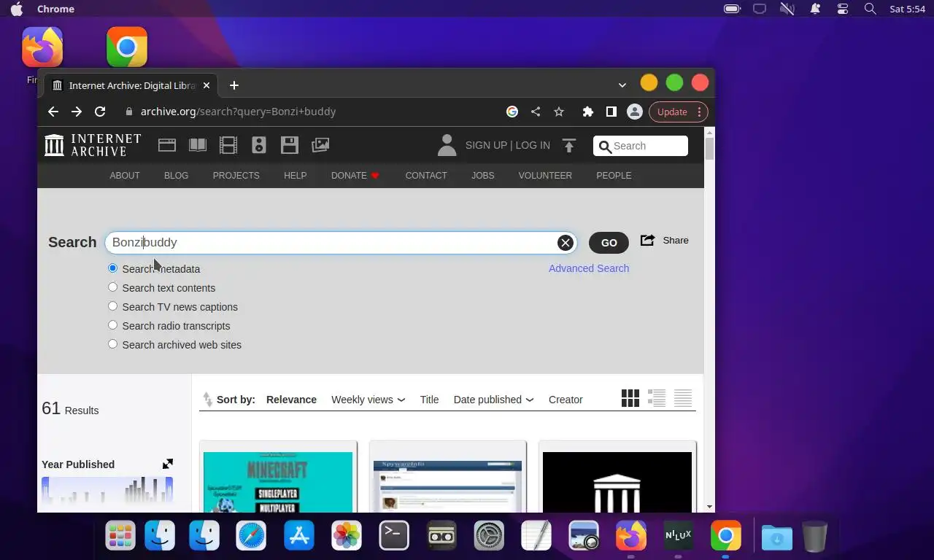Click the upload arrow icon

pyautogui.click(x=569, y=145)
